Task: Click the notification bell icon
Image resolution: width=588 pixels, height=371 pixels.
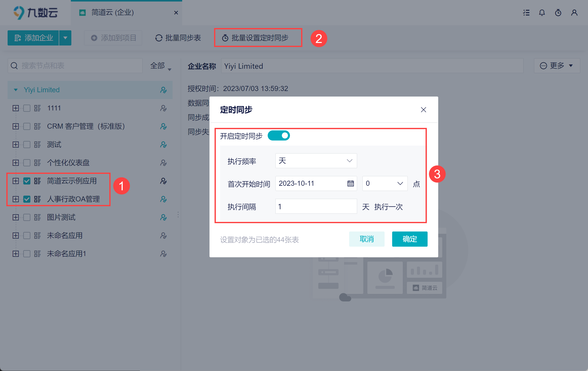Action: point(542,13)
